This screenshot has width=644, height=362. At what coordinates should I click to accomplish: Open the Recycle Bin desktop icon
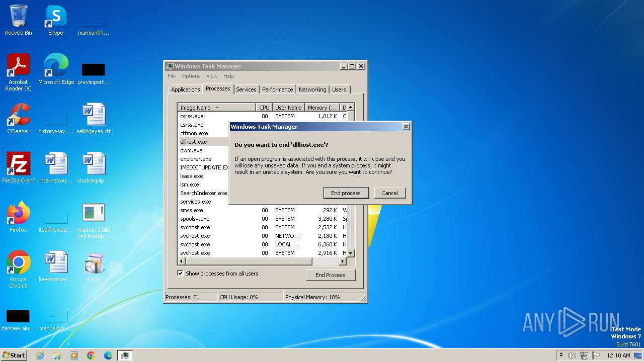click(18, 20)
